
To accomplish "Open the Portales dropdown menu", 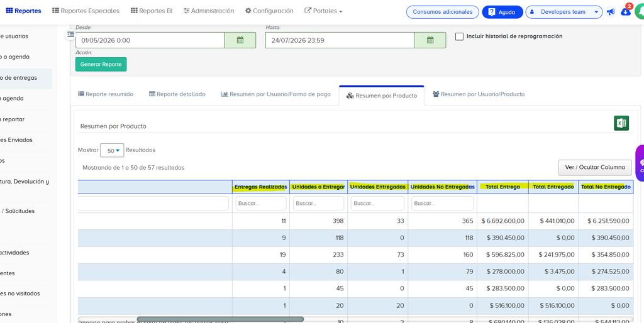I will coord(323,11).
